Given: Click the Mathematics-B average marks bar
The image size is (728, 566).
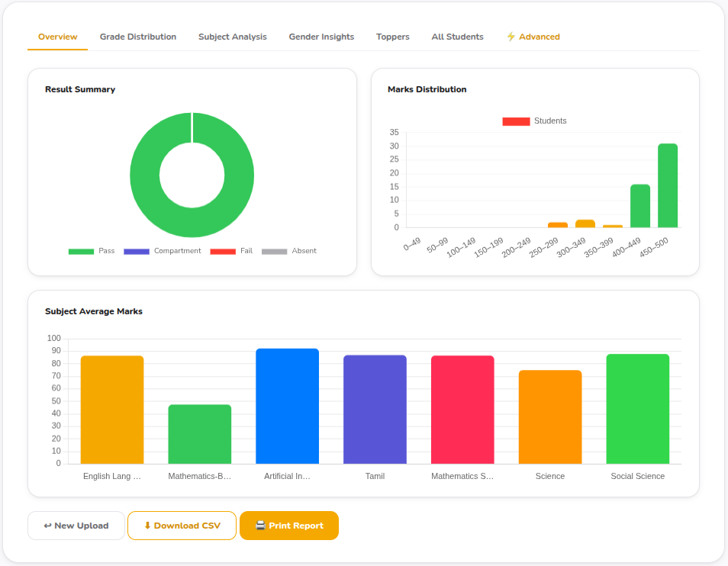Looking at the screenshot, I should pyautogui.click(x=200, y=434).
